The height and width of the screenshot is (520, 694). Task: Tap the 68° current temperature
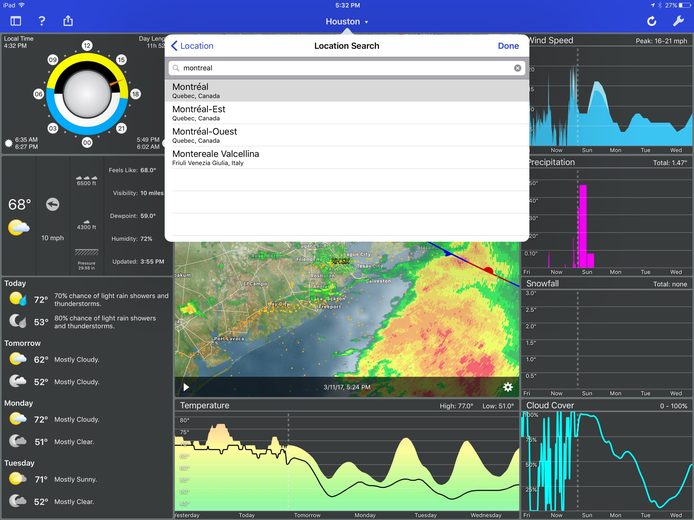(x=19, y=204)
